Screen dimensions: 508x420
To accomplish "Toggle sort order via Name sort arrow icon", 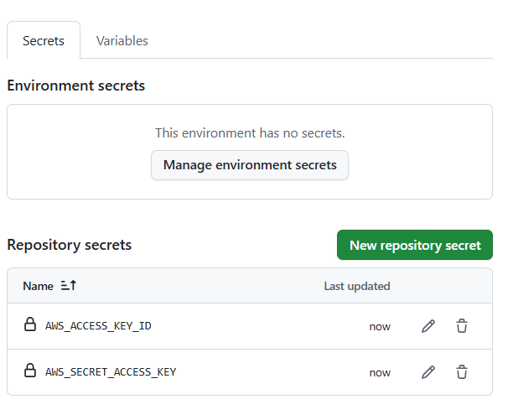I will 69,285.
